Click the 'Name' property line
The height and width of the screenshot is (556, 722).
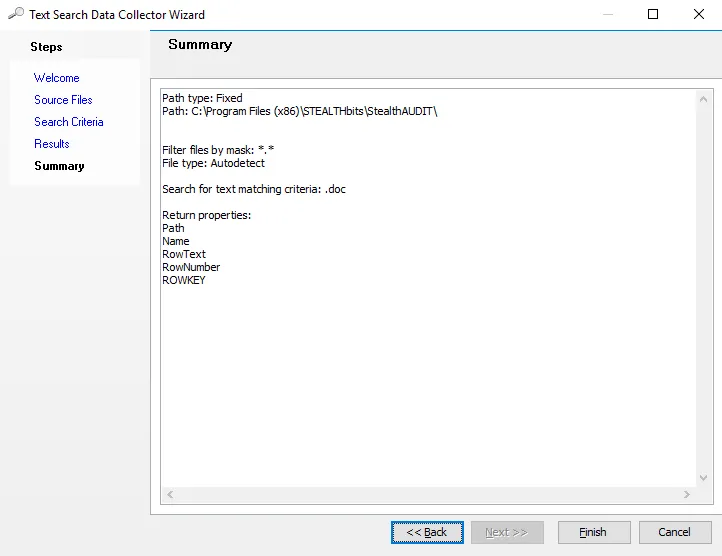coord(176,241)
